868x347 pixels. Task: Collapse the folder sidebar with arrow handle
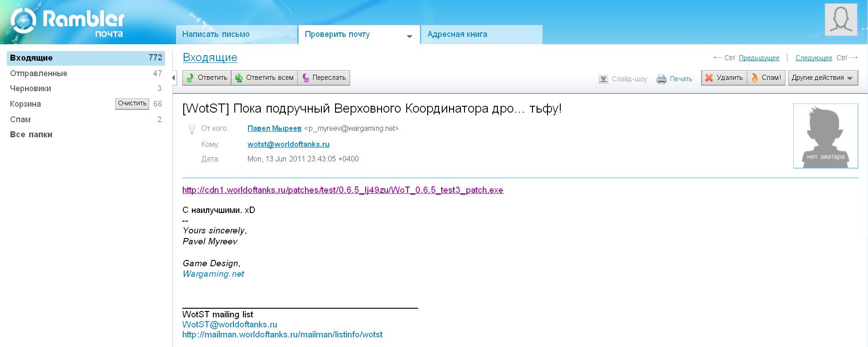coord(174,78)
